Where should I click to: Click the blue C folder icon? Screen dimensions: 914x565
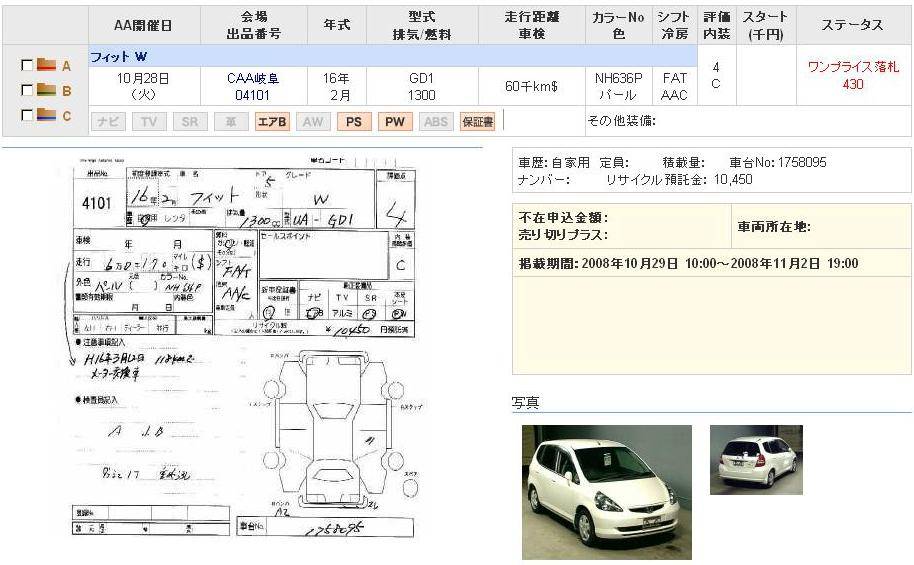point(46,114)
